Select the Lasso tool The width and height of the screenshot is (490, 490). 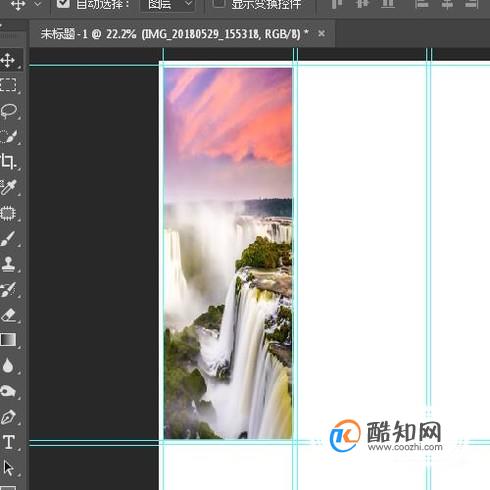pyautogui.click(x=9, y=111)
